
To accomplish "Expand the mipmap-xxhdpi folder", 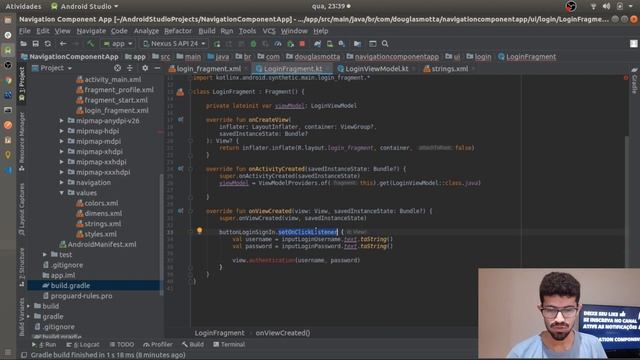I will 62,162.
